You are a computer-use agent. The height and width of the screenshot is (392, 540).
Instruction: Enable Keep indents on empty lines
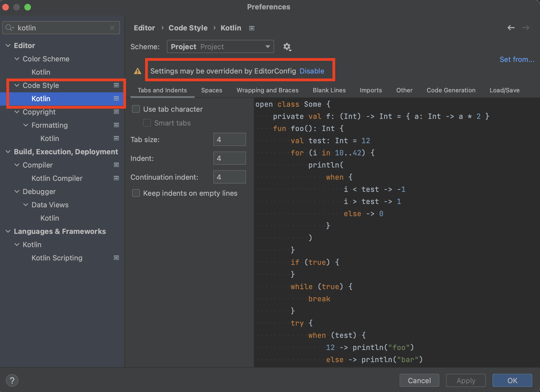click(136, 193)
